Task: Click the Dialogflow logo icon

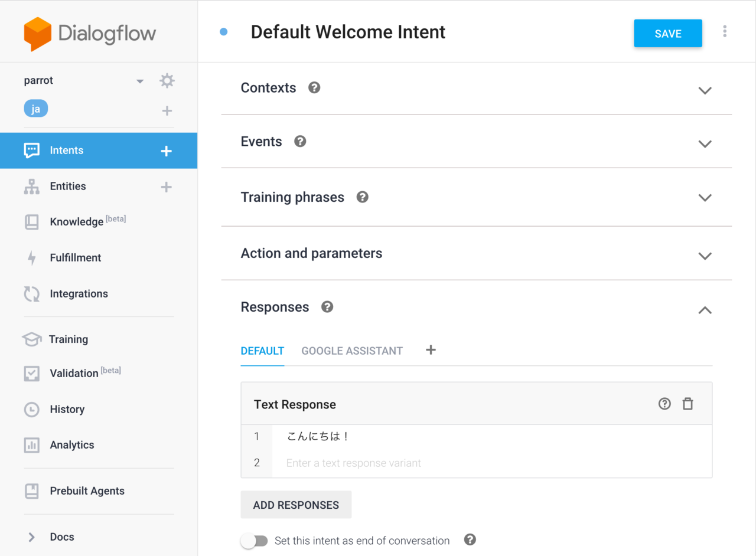Action: (x=37, y=34)
